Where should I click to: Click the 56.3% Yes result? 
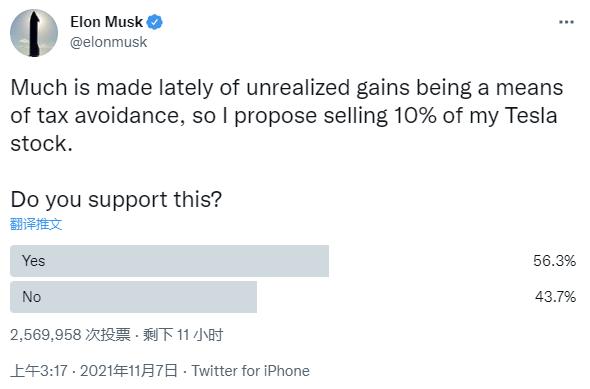554,261
